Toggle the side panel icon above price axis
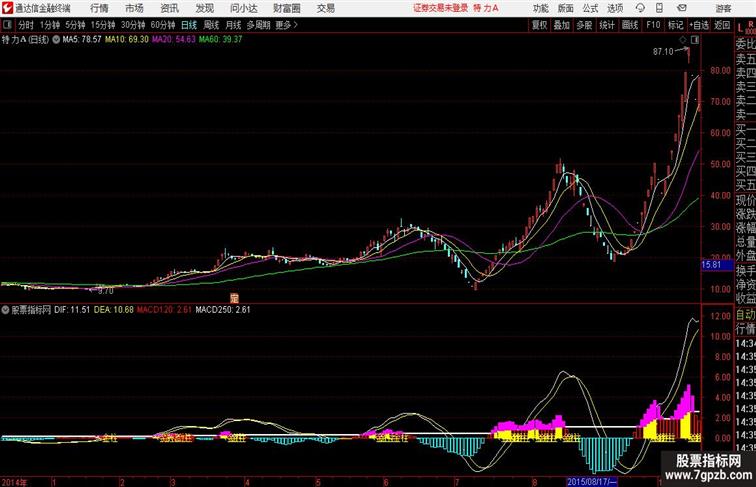Viewport: 756px width, 487px height. click(695, 40)
